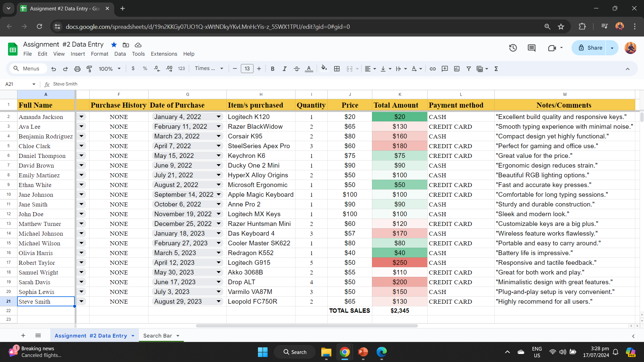
Task: Open the fill color picker
Action: click(324, 68)
